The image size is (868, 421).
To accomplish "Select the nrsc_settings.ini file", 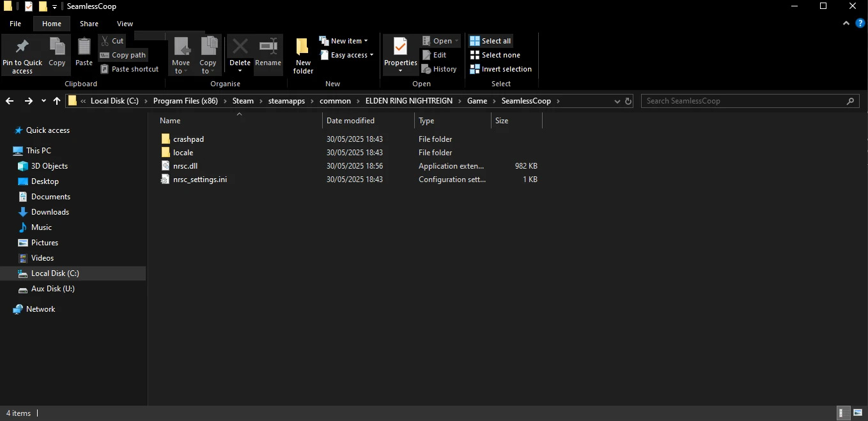I will (x=199, y=180).
